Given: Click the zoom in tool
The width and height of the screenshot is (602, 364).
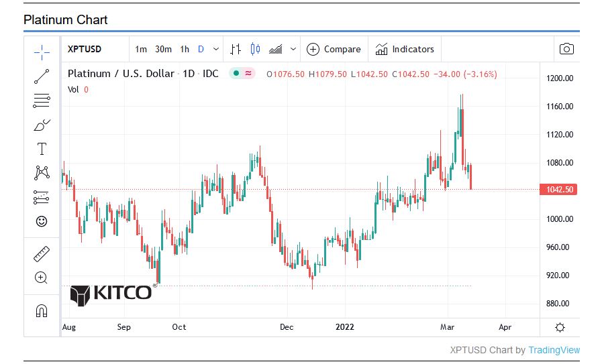Looking at the screenshot, I should [x=41, y=278].
